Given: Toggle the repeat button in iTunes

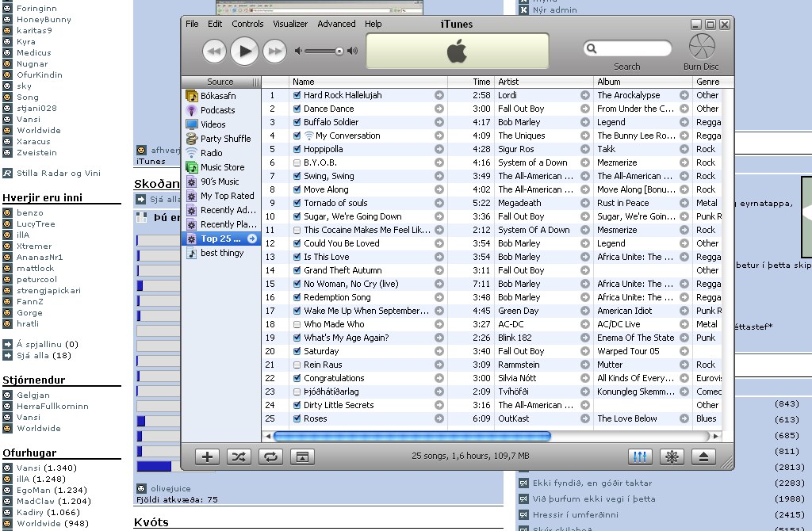Looking at the screenshot, I should (271, 457).
